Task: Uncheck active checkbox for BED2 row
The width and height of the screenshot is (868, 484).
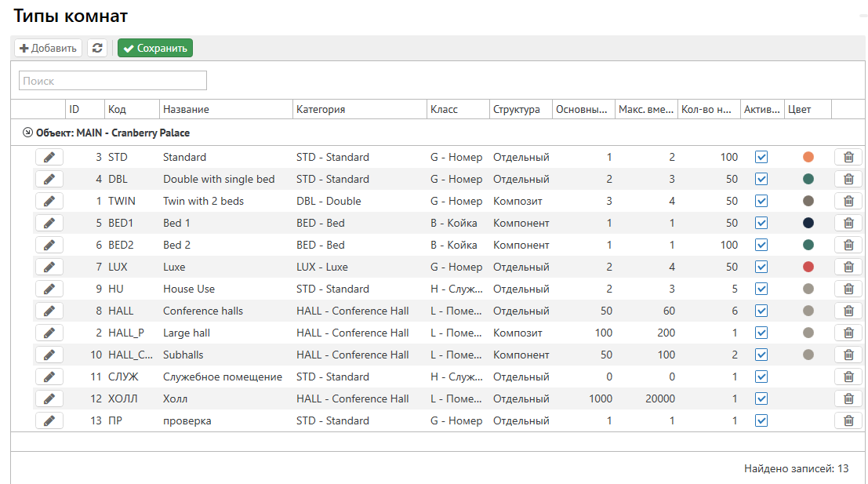Action: pos(761,245)
